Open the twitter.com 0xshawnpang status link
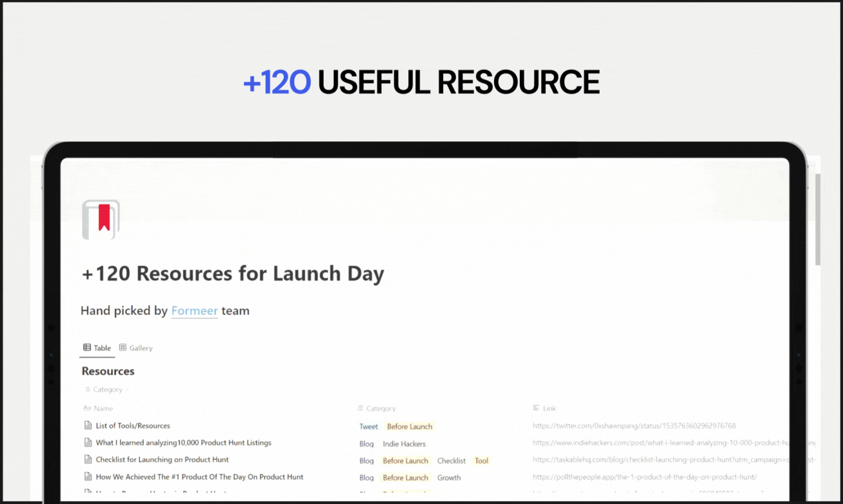843x504 pixels. point(634,426)
